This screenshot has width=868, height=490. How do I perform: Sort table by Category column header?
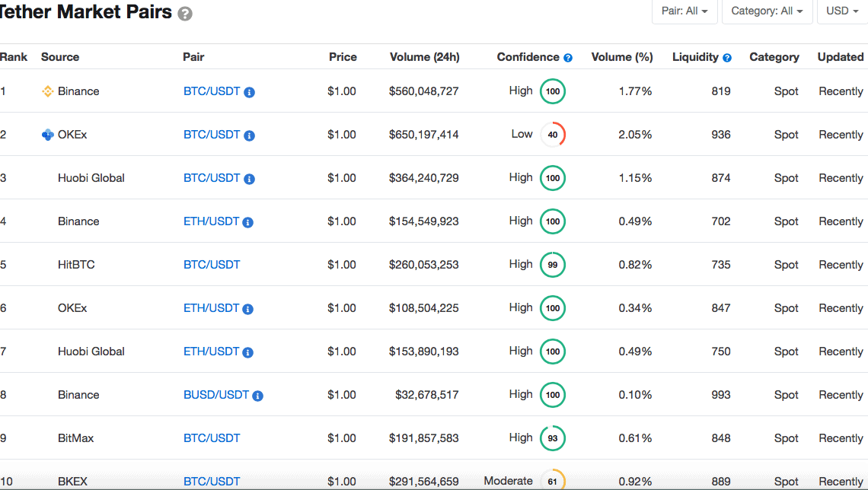click(x=774, y=57)
